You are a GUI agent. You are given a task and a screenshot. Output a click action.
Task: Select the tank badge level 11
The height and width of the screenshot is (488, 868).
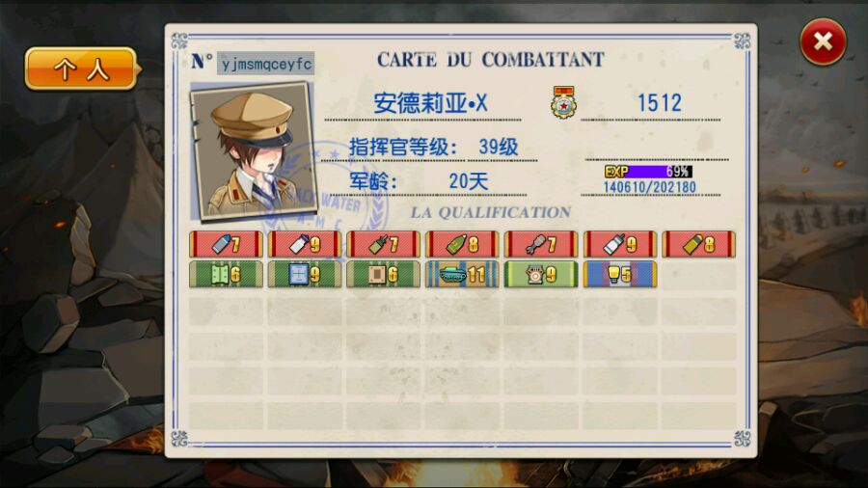[462, 275]
